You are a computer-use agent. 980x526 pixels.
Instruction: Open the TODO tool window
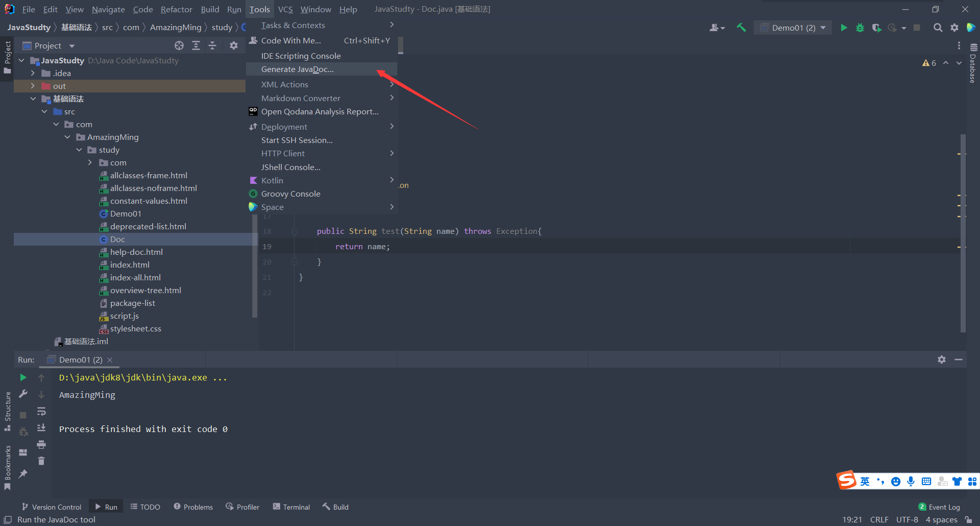(145, 507)
